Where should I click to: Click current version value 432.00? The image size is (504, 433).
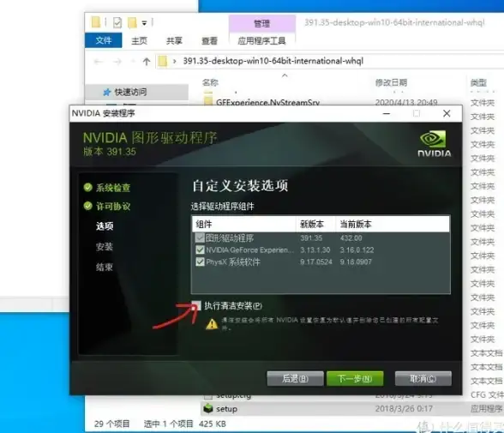pyautogui.click(x=351, y=238)
